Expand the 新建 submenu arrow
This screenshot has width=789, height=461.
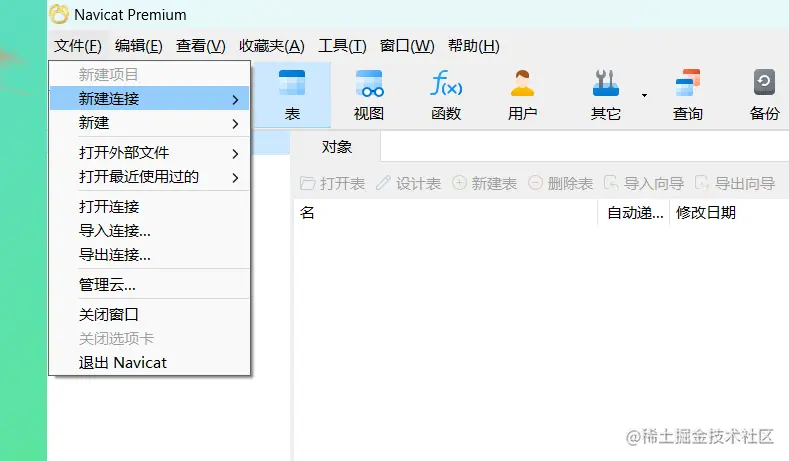coord(235,124)
